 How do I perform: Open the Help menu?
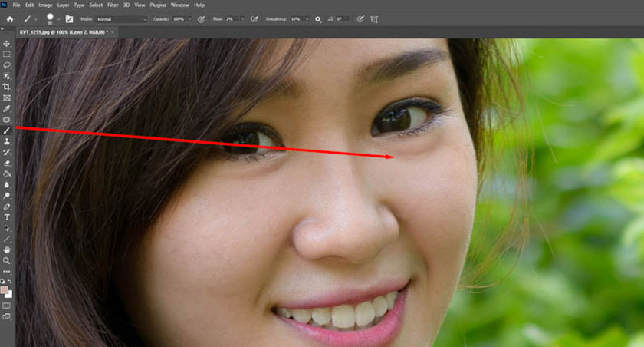click(199, 5)
